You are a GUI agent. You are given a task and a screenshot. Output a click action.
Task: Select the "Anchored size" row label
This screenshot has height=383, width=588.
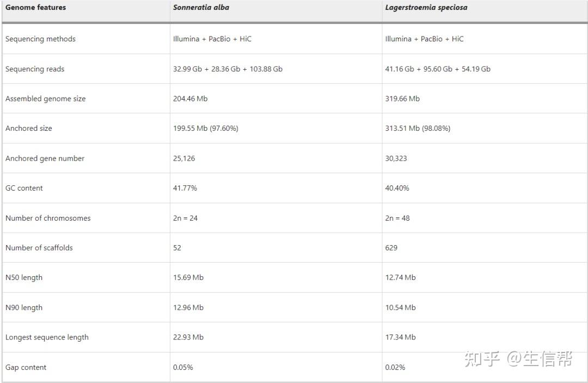29,129
